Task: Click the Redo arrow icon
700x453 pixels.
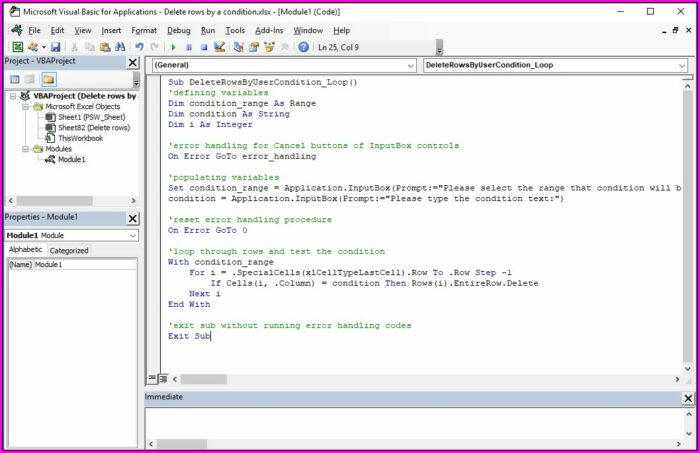Action: [x=154, y=47]
